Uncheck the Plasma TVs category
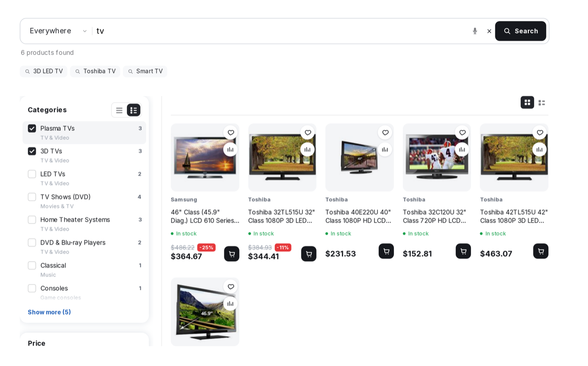This screenshot has height=366, width=588. (32, 129)
